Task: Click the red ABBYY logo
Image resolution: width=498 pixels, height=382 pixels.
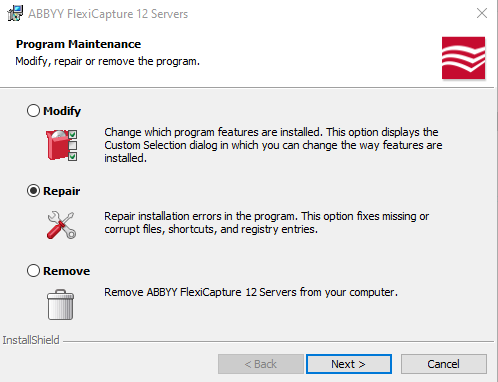Action: tap(463, 58)
